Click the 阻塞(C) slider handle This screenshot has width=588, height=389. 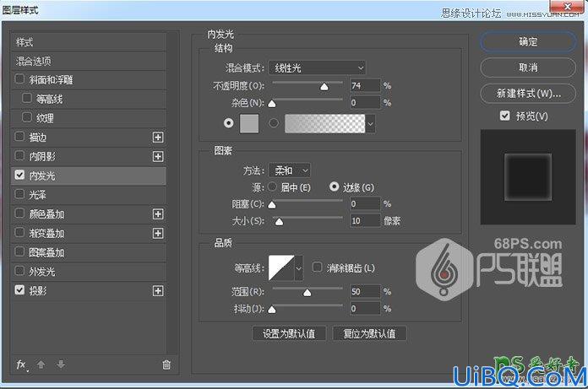(272, 205)
